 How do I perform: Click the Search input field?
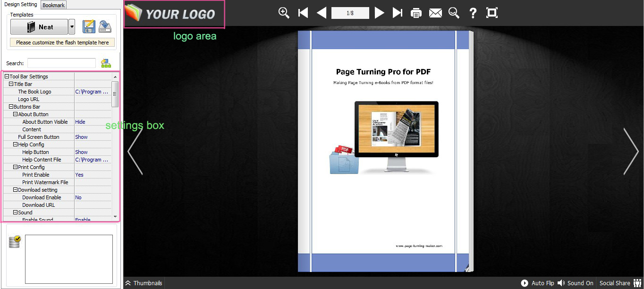61,63
